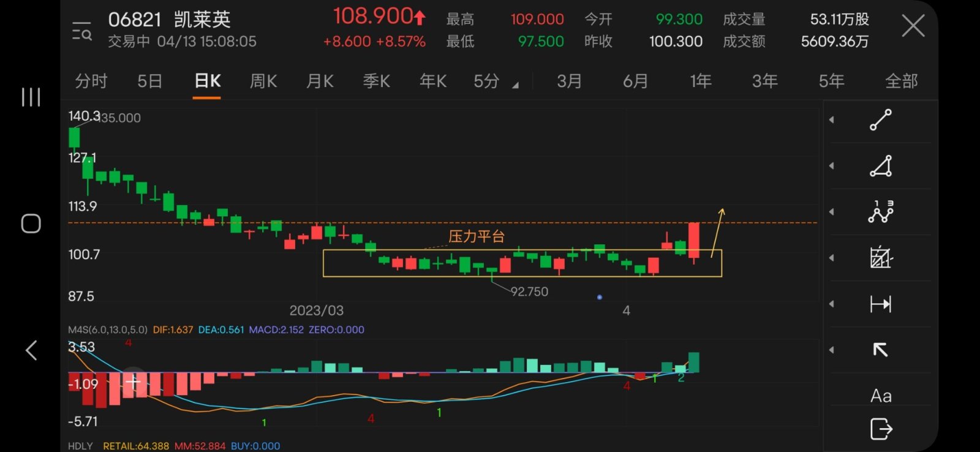Tap M4S(6.0,13.0,5.0) indicator label
Image resolution: width=980 pixels, height=452 pixels.
[108, 330]
